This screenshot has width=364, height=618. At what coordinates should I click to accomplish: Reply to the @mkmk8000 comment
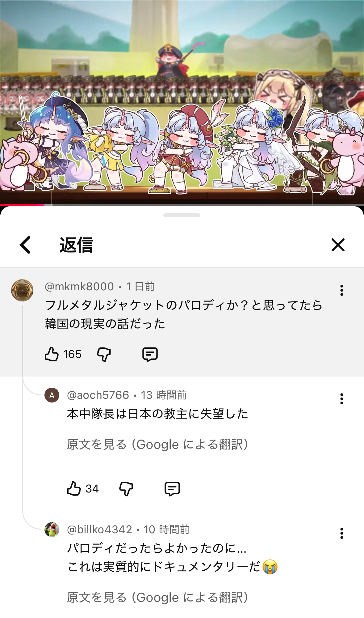coord(150,354)
